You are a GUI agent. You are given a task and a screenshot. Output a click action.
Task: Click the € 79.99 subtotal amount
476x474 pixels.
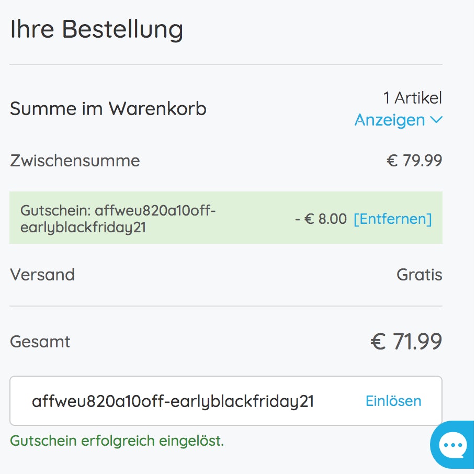[x=414, y=161]
